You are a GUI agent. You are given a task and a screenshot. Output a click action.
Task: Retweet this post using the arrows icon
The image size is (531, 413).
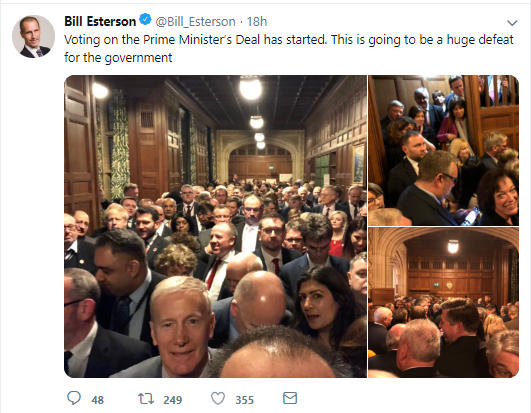[146, 398]
